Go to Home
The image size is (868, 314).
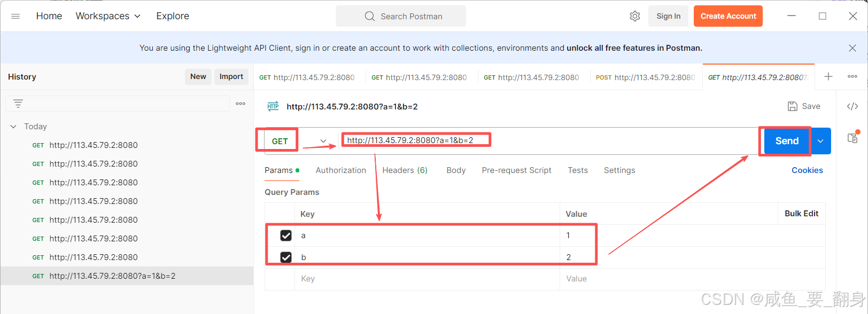click(x=49, y=16)
